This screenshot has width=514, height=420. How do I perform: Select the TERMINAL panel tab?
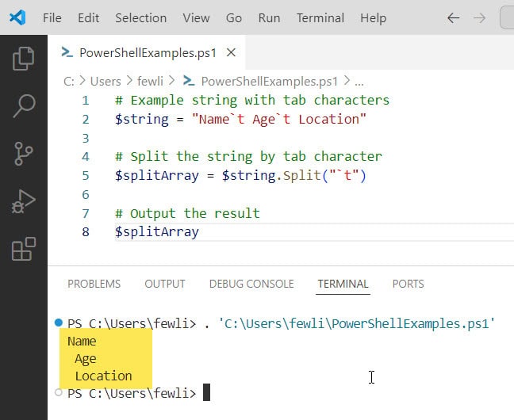click(343, 284)
